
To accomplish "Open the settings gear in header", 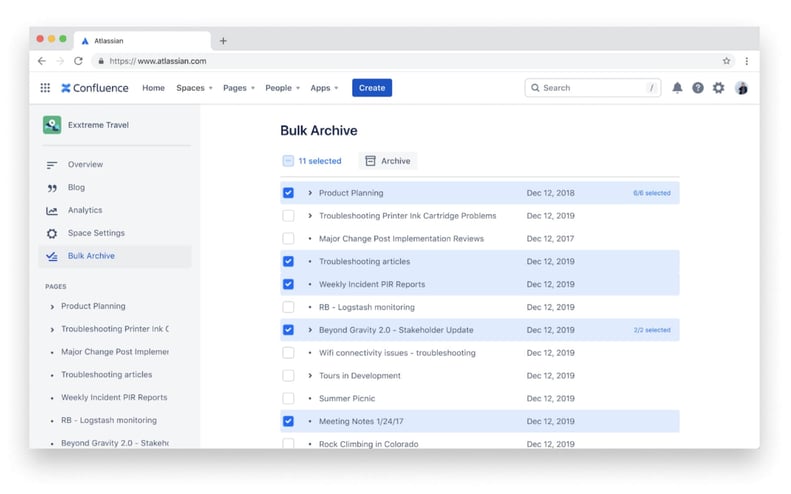I will (x=718, y=88).
